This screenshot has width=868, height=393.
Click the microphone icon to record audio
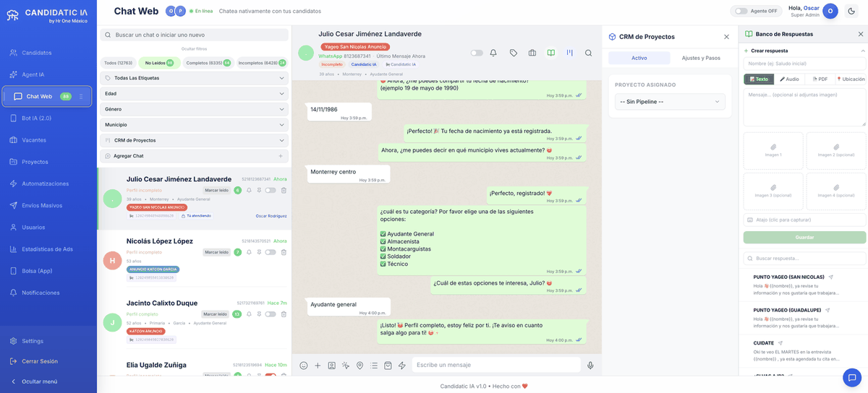click(x=590, y=366)
